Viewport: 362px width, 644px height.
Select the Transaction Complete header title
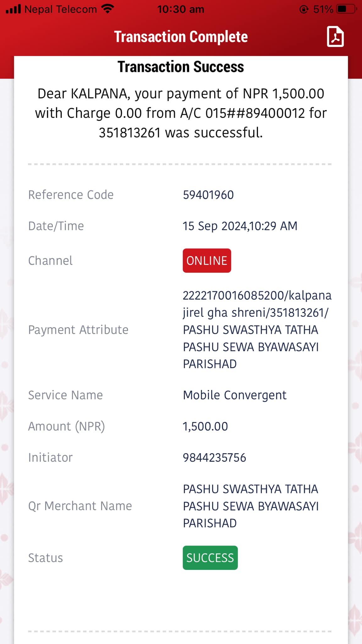click(x=181, y=37)
